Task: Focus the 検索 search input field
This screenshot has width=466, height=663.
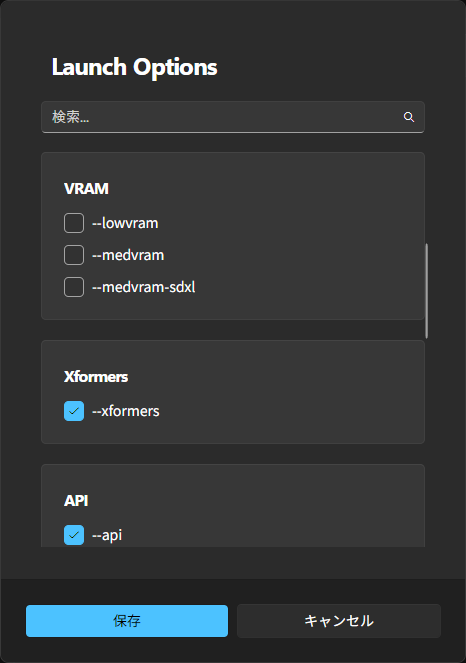Action: [233, 117]
